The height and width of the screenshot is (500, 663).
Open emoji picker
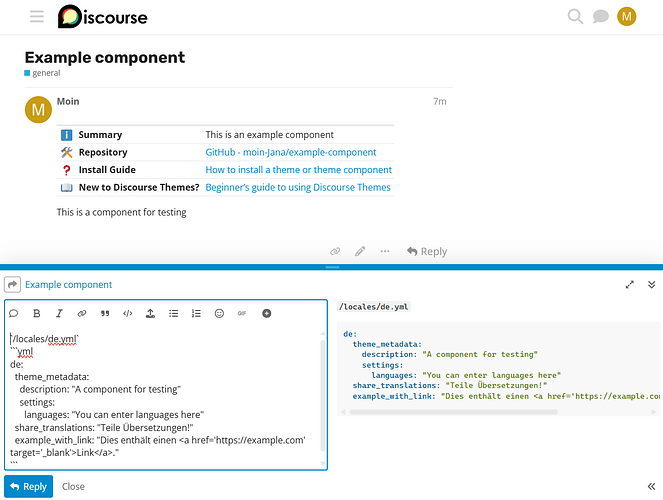[x=219, y=313]
